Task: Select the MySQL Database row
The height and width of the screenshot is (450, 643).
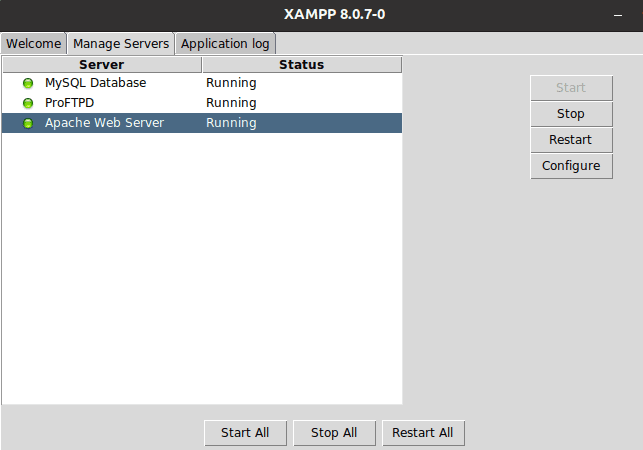Action: tap(202, 83)
